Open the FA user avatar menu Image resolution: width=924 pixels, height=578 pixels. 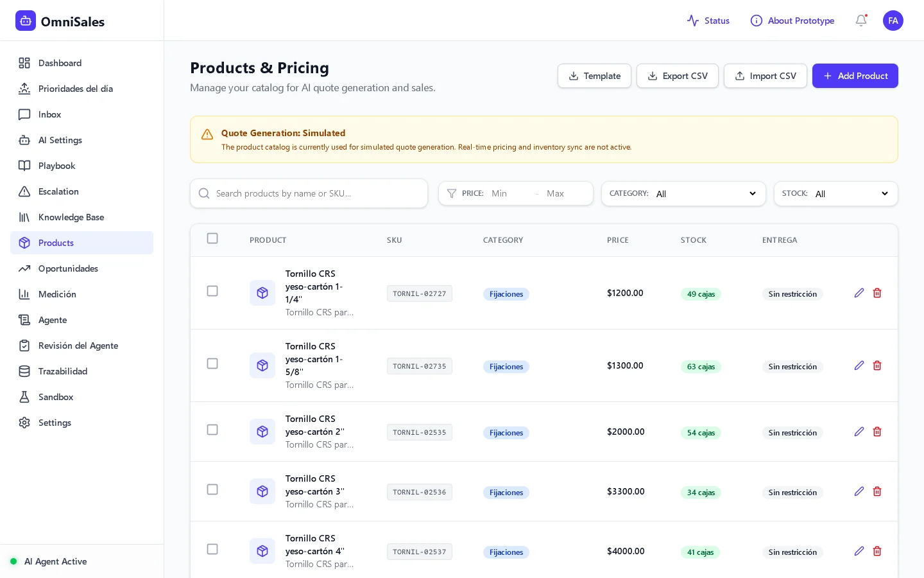coord(893,21)
